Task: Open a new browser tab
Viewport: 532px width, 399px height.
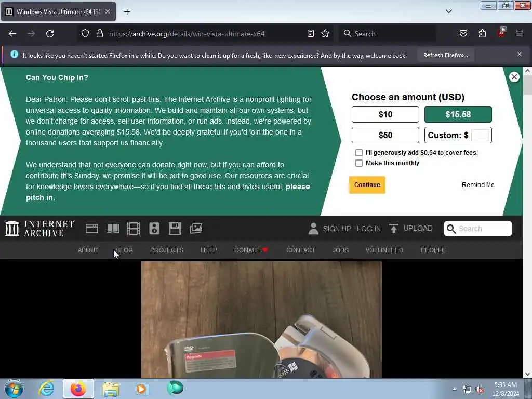Action: point(127,11)
